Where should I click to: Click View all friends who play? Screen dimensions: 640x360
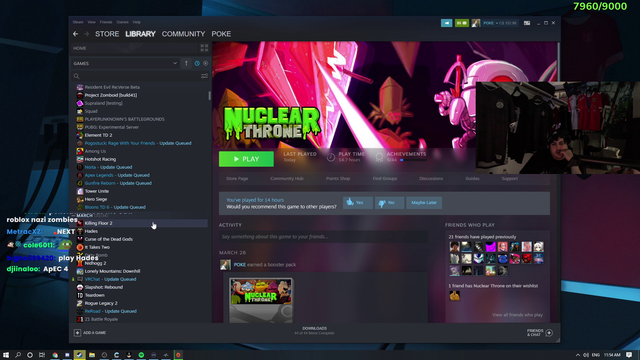point(517,315)
